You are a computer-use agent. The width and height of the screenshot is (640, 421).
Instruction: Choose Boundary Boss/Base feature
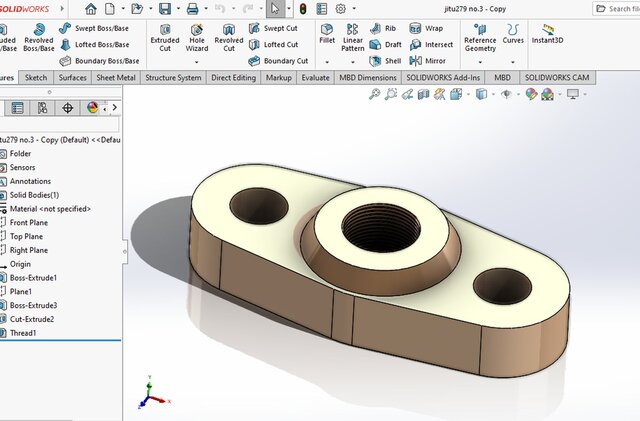(x=99, y=61)
